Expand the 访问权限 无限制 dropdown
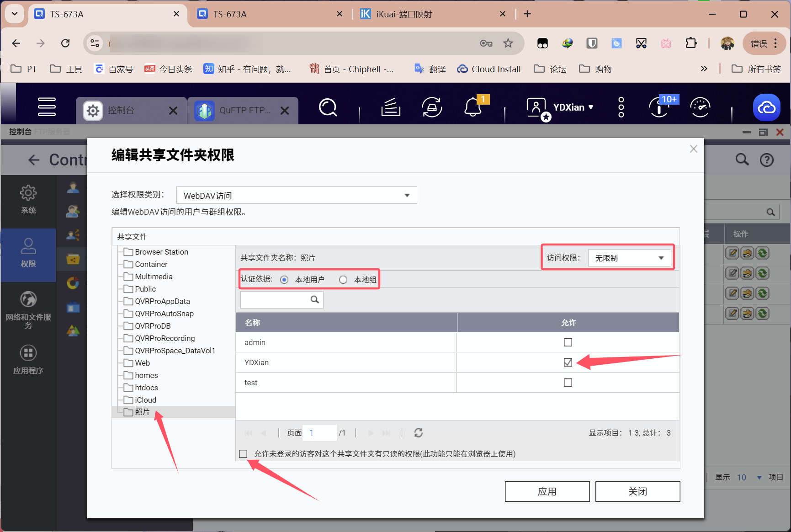The image size is (791, 532). pos(629,258)
